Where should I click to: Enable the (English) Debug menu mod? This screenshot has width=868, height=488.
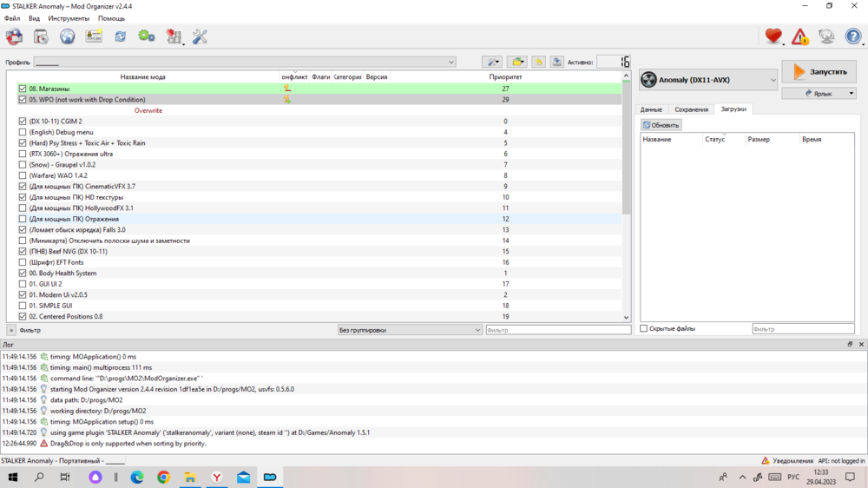(23, 132)
